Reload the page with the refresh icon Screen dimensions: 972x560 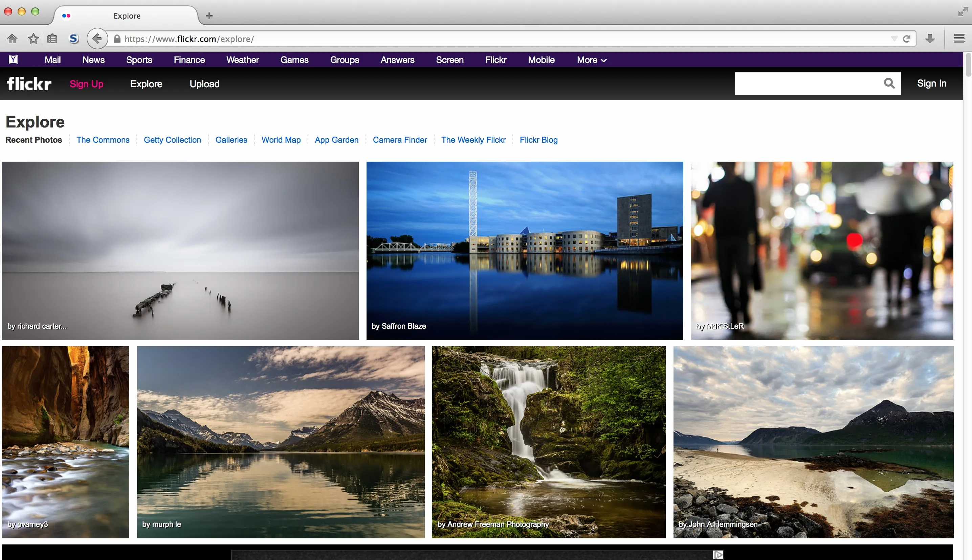(x=907, y=39)
